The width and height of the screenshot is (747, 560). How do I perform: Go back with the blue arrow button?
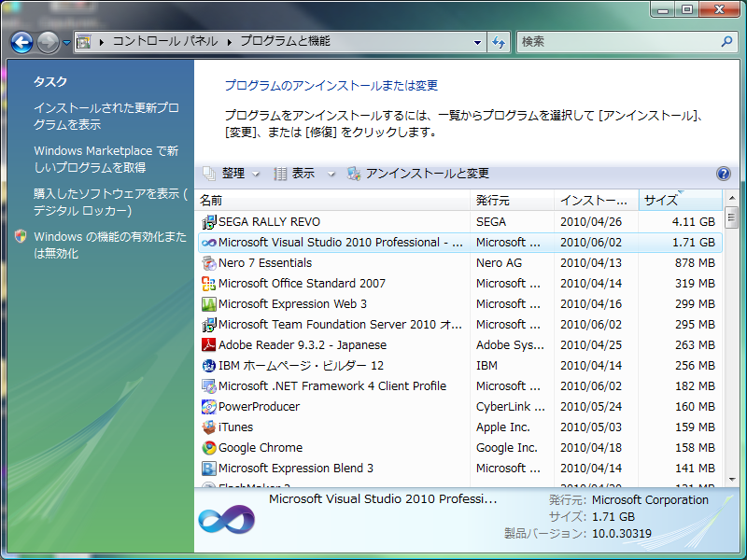pyautogui.click(x=21, y=42)
